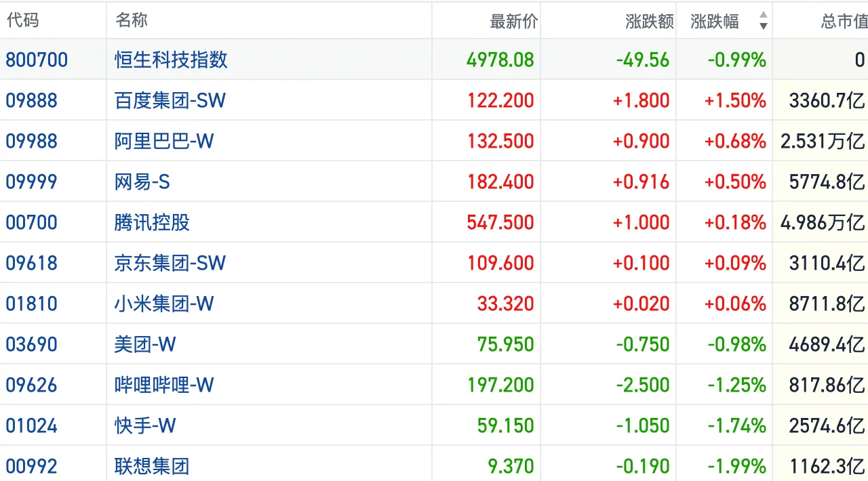Click 小米集团-W latest price 33.320
Image resolution: width=868 pixels, height=481 pixels.
(505, 304)
